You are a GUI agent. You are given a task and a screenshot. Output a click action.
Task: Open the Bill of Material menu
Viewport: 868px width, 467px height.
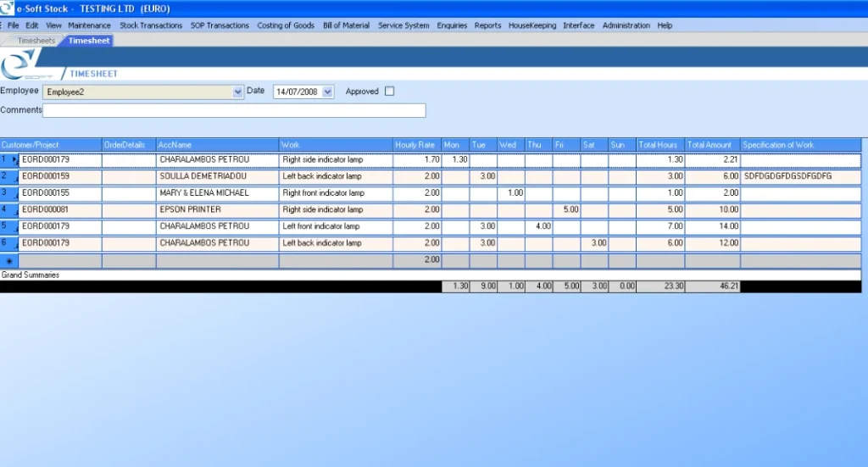tap(346, 25)
